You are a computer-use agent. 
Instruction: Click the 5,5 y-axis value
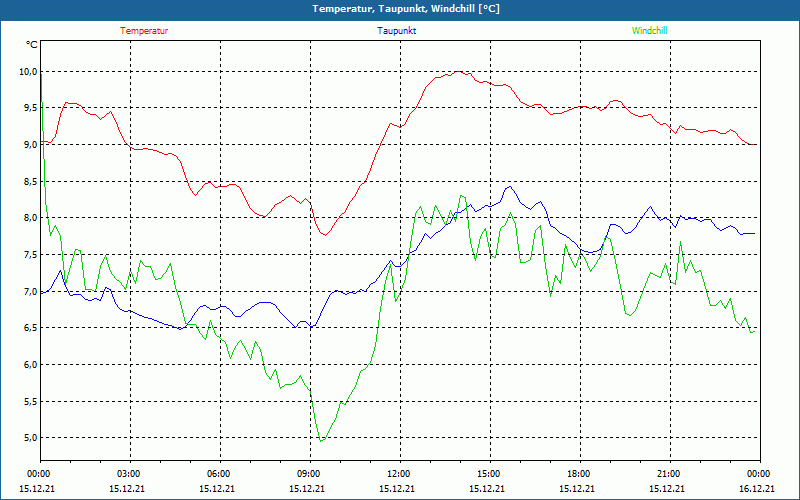click(31, 401)
